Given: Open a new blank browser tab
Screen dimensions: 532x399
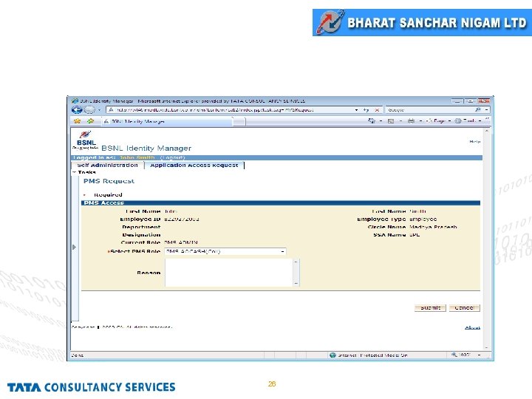Looking at the screenshot, I should click(x=239, y=121).
